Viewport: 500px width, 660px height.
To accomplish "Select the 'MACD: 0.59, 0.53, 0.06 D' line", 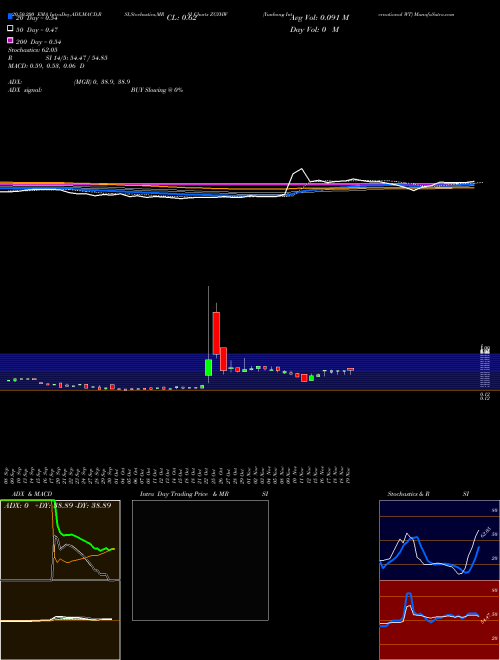I will point(46,66).
